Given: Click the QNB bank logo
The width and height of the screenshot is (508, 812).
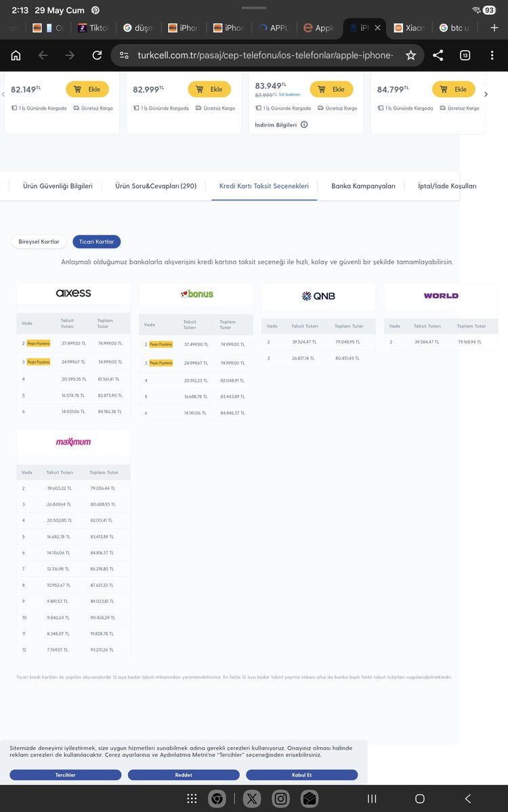Looking at the screenshot, I should click(x=318, y=296).
